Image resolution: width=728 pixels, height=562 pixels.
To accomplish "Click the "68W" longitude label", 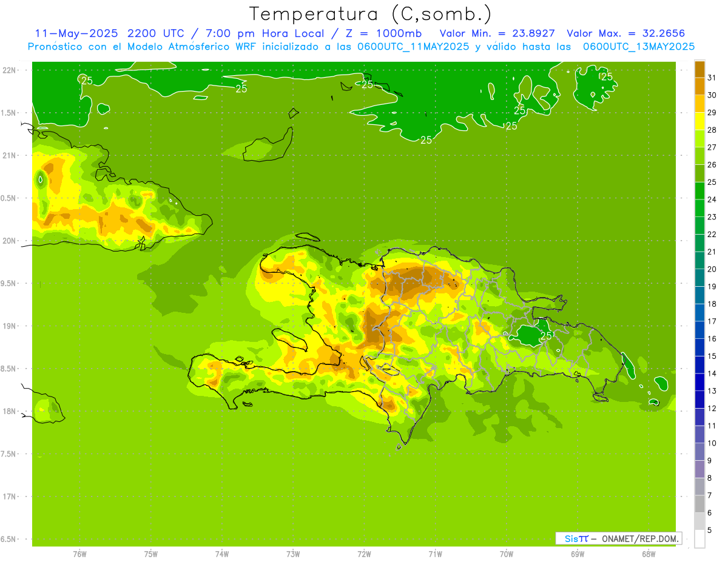I will [x=649, y=554].
